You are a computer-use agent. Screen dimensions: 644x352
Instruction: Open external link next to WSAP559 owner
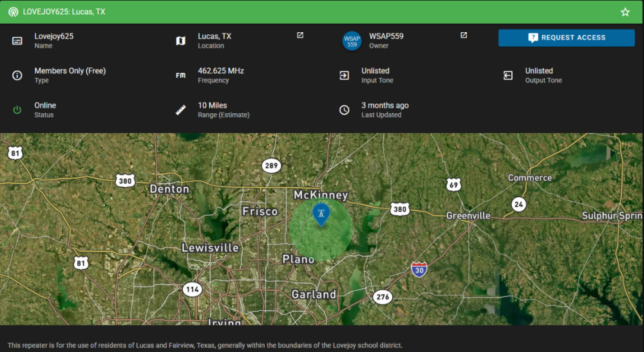point(464,35)
